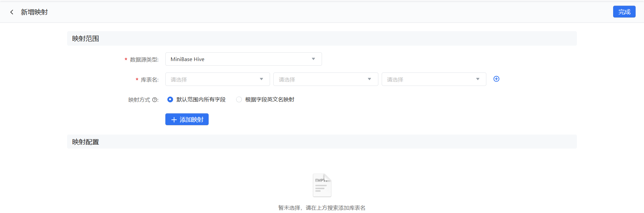The image size is (644, 213).
Task: Click the 数据源类型 field label
Action: coord(144,59)
